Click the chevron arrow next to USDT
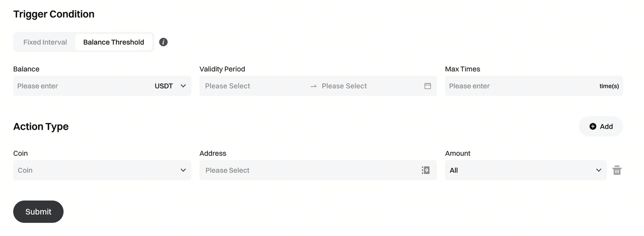 pyautogui.click(x=183, y=86)
